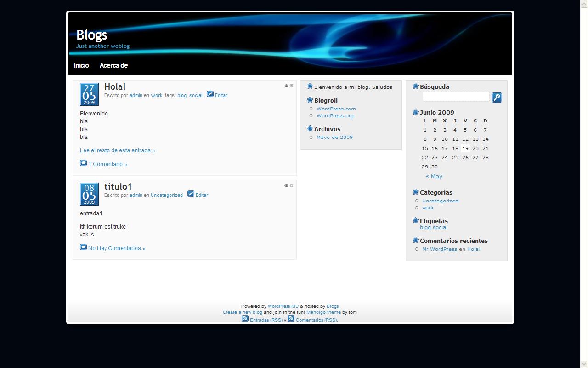Toggle the Blogroll widget via its star icon

pyautogui.click(x=310, y=100)
